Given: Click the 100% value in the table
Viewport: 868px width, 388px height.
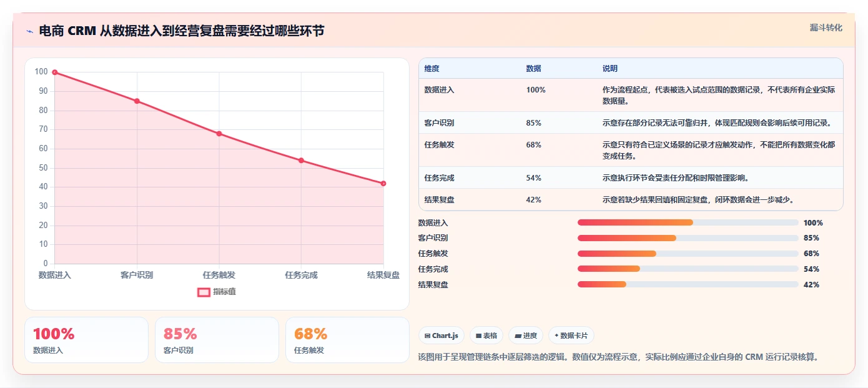Looking at the screenshot, I should tap(536, 90).
